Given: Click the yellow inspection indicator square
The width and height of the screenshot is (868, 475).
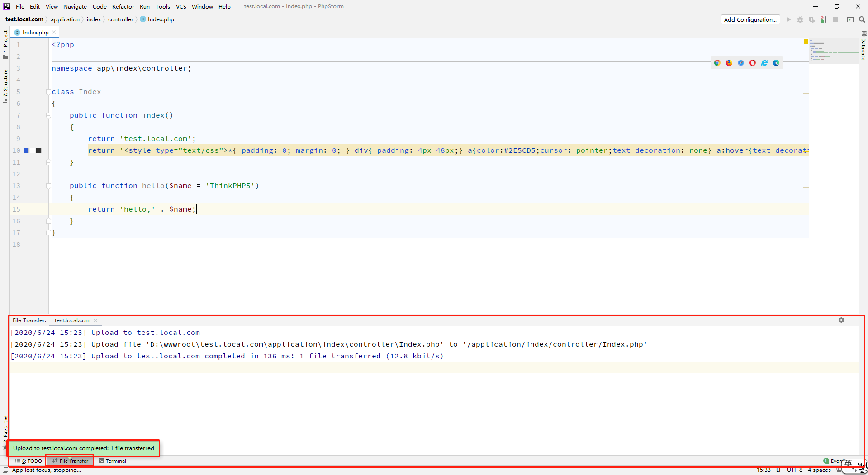Looking at the screenshot, I should 806,42.
